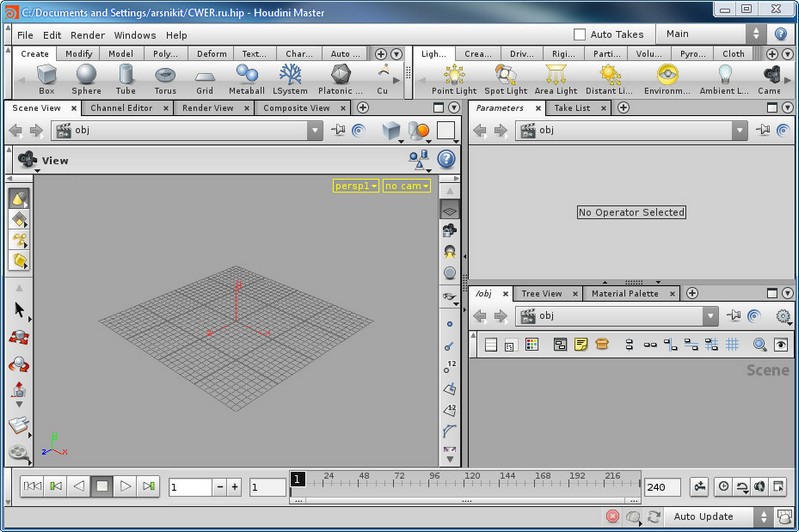Open the Render menu
Screen dimensions: 799x532
tap(88, 35)
